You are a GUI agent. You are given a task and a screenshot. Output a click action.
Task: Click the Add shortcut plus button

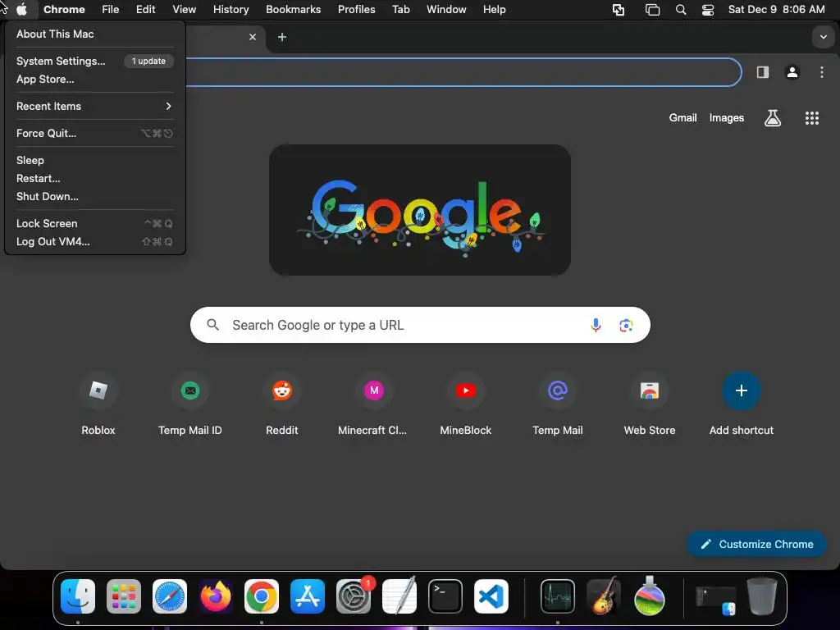pos(742,390)
